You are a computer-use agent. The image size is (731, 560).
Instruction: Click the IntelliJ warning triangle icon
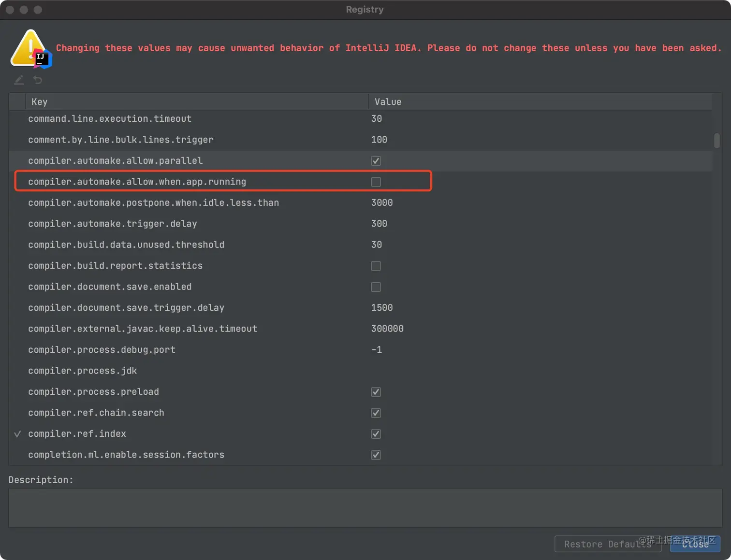pos(31,49)
